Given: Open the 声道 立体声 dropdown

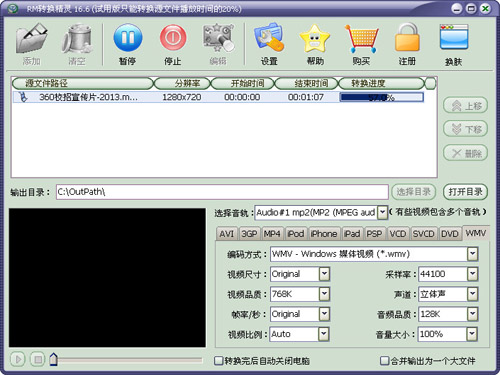Looking at the screenshot, I should tap(472, 294).
